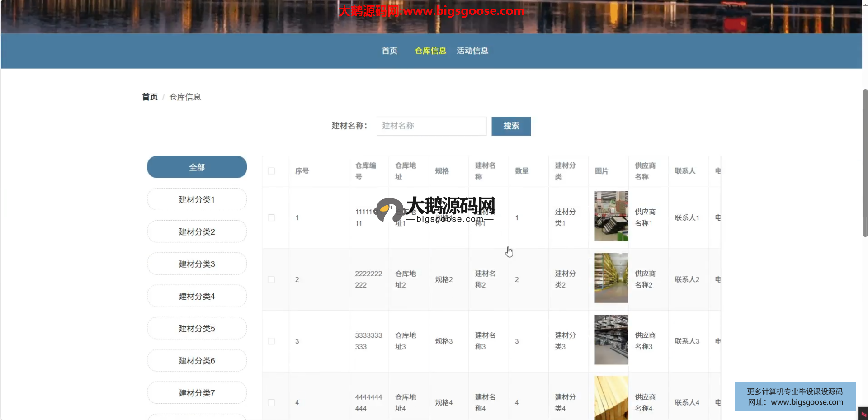The image size is (868, 420).
Task: Open the warehouse image thumbnail in row 1
Action: click(x=611, y=216)
